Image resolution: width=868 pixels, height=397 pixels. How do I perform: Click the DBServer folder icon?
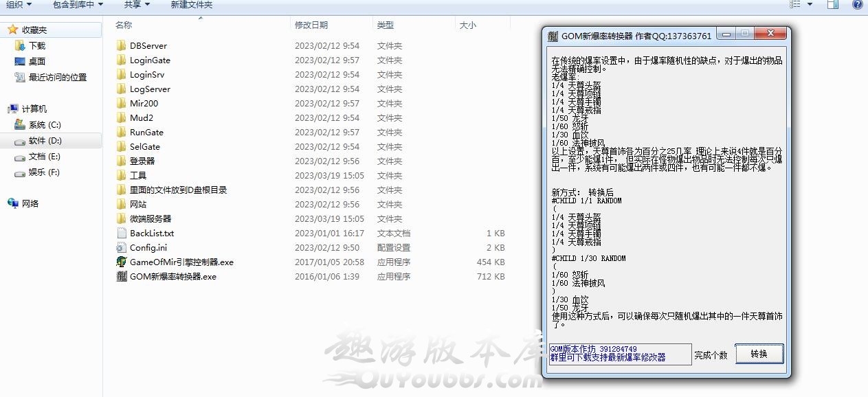pyautogui.click(x=122, y=45)
